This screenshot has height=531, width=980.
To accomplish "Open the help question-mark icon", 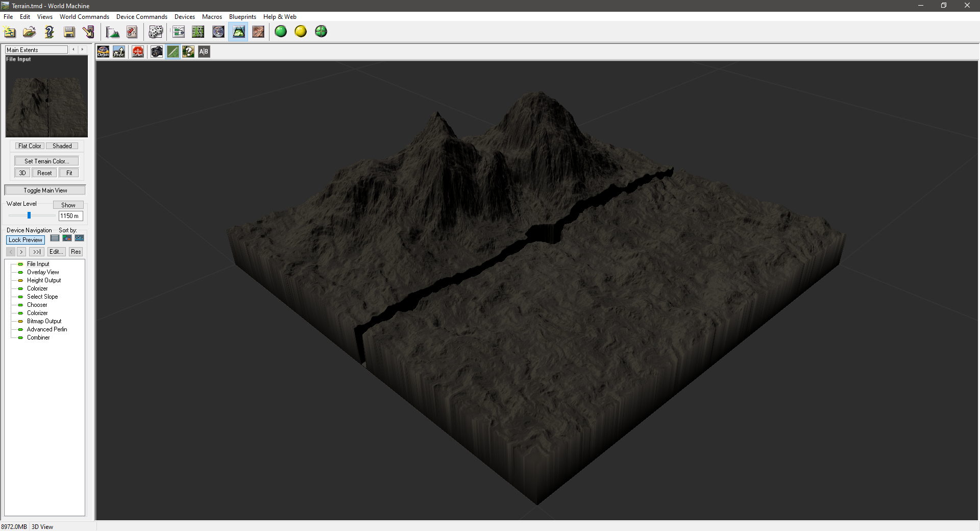I will [50, 32].
